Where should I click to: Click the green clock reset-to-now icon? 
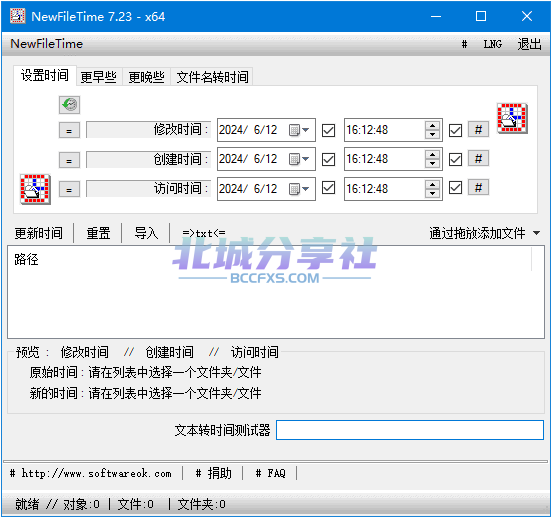pos(69,105)
